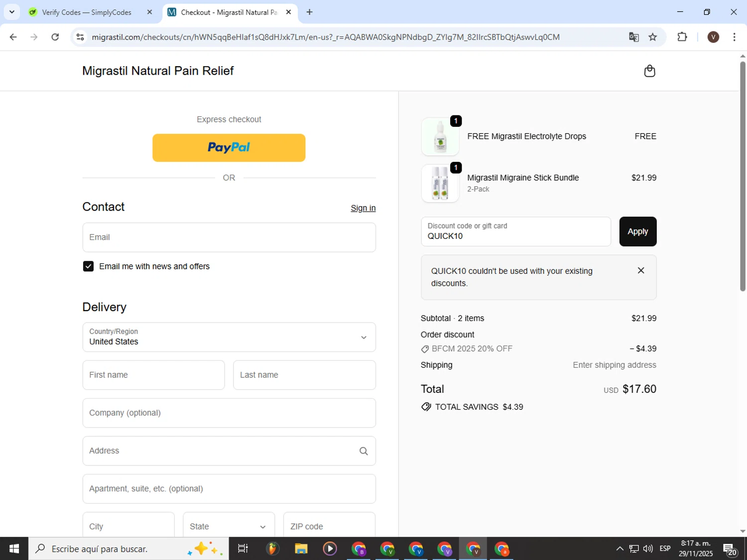This screenshot has width=747, height=560.
Task: Close the Checkout Migrastil tab
Action: tap(288, 12)
